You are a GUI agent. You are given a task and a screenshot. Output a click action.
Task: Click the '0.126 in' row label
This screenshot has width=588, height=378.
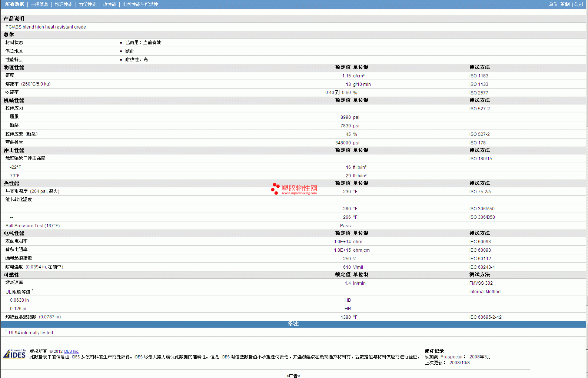[18, 309]
